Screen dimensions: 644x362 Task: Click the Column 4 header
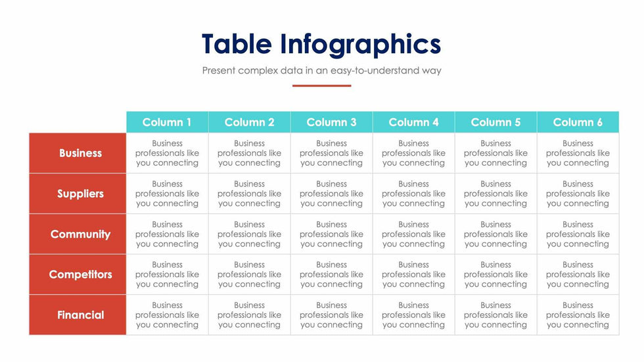click(x=413, y=122)
